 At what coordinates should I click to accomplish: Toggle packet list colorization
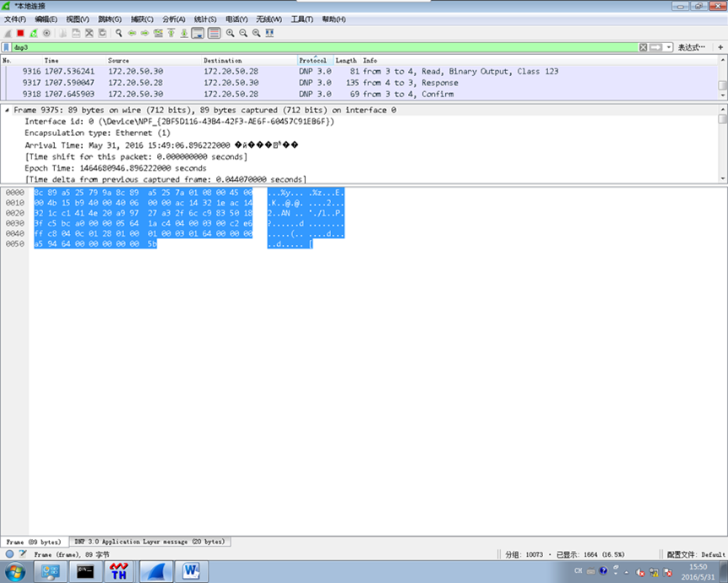[x=214, y=33]
